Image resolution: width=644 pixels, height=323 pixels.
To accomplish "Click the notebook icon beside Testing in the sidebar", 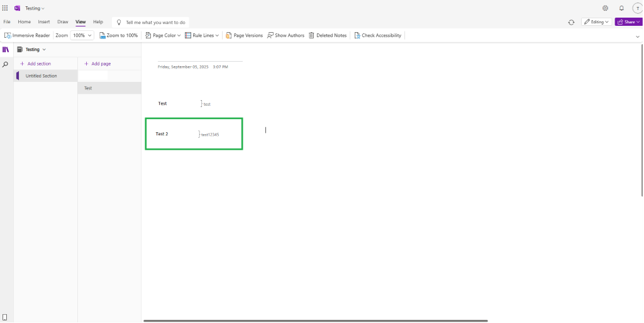I will tap(19, 49).
